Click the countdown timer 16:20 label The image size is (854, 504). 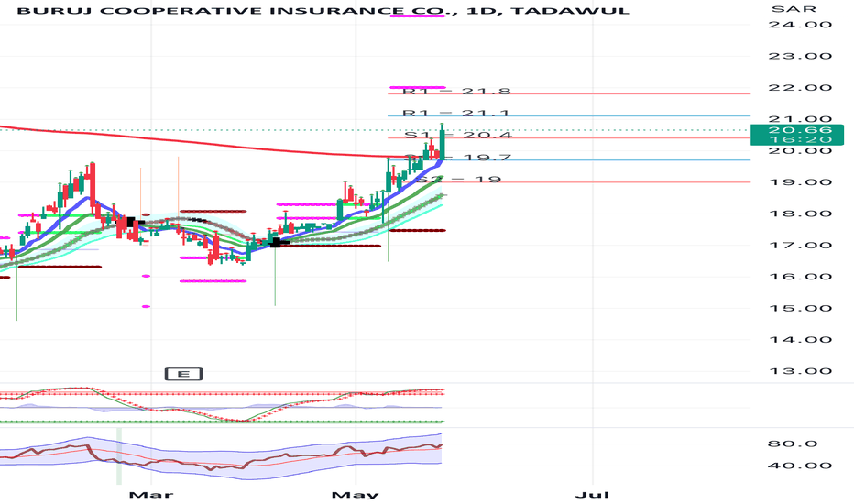800,139
